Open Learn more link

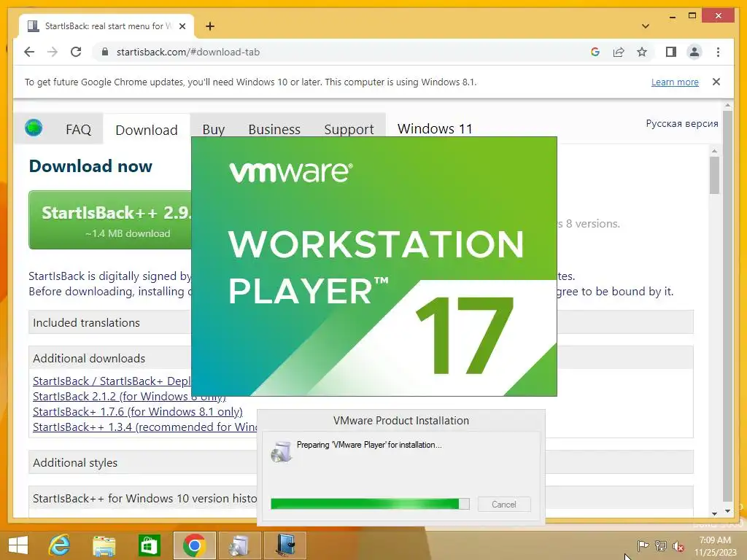675,82
